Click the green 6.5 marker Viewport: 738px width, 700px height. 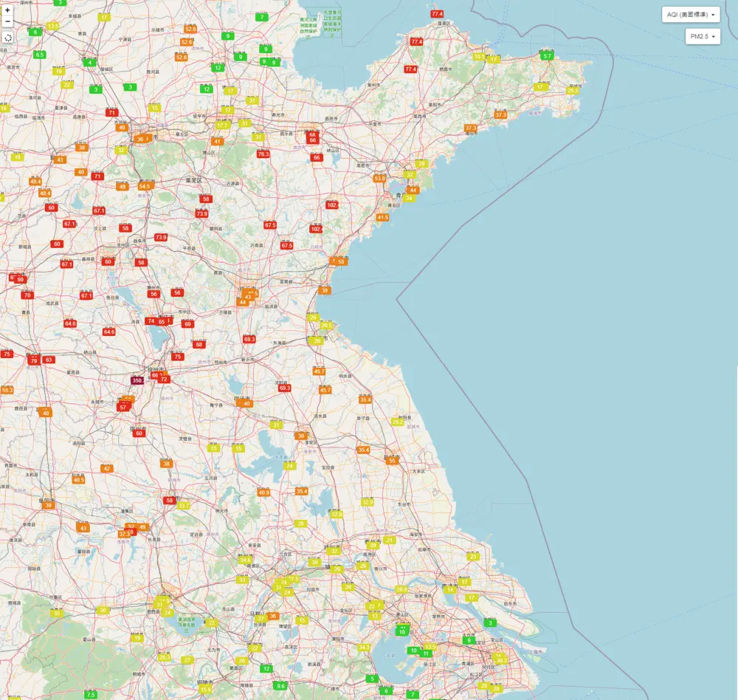(x=39, y=55)
